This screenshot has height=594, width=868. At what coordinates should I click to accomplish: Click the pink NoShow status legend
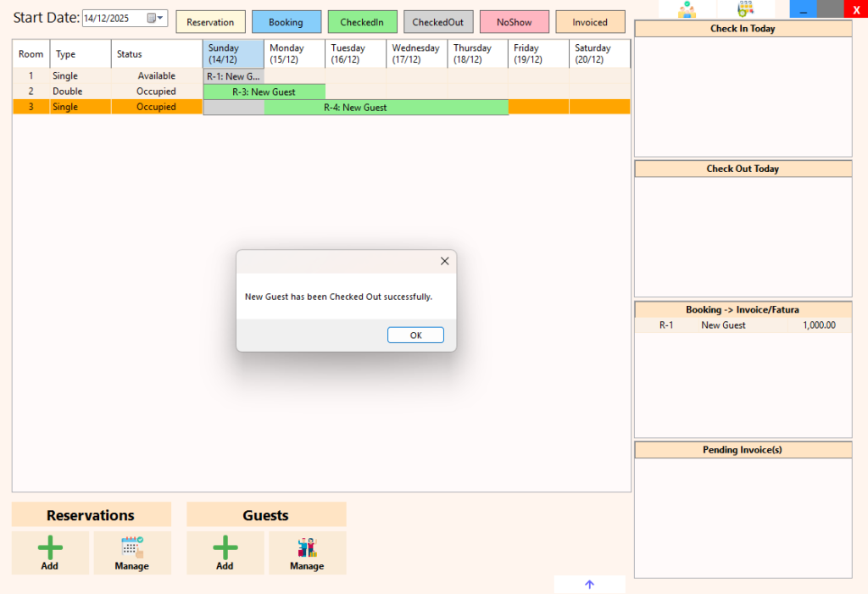[x=514, y=22]
